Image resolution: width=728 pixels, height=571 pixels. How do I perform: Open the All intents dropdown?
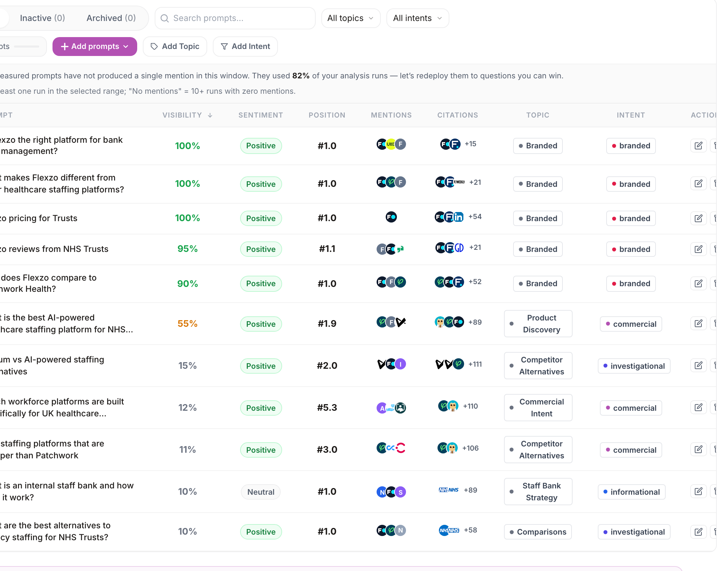pos(418,18)
